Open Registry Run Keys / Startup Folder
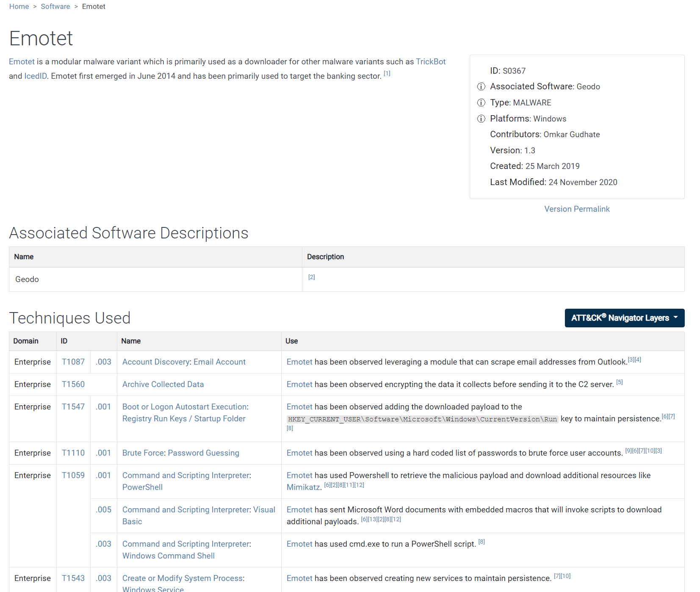The height and width of the screenshot is (592, 700). 184,419
